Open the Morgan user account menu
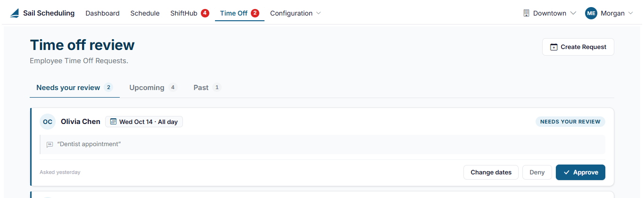The width and height of the screenshot is (644, 198). [609, 13]
